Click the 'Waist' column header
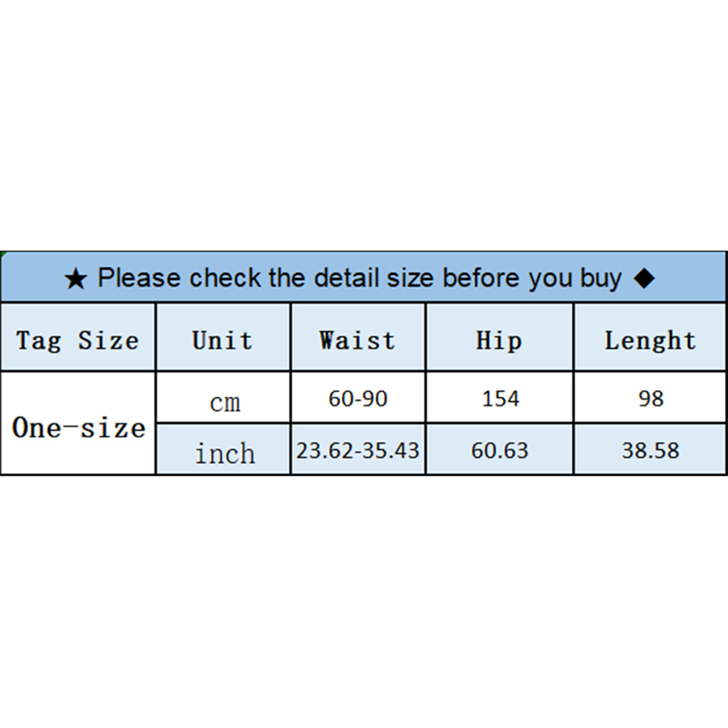The height and width of the screenshot is (728, 728). coord(357,340)
